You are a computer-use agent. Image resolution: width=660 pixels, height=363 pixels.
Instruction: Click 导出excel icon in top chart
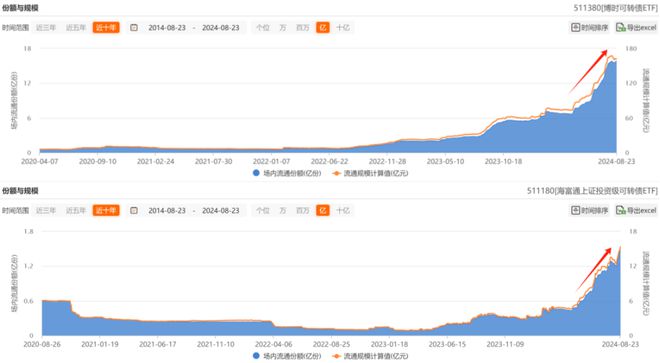click(x=621, y=27)
